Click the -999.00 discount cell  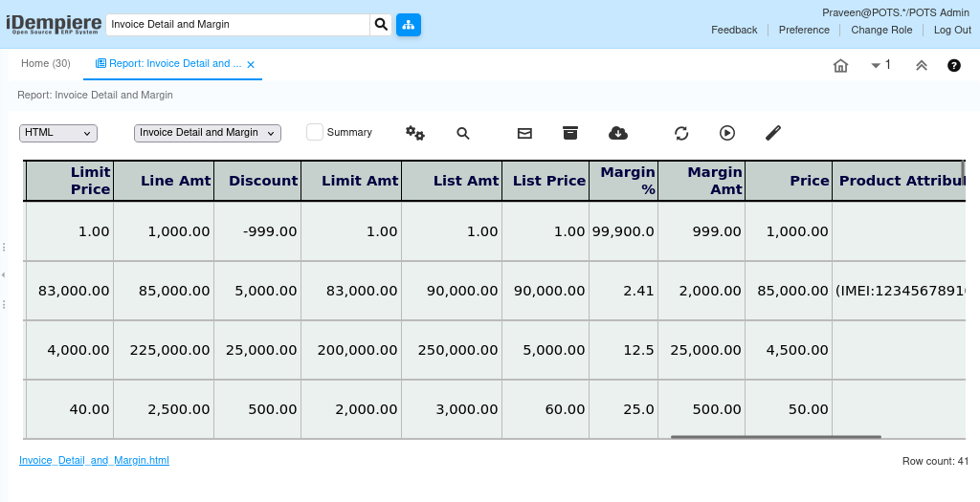pyautogui.click(x=257, y=231)
